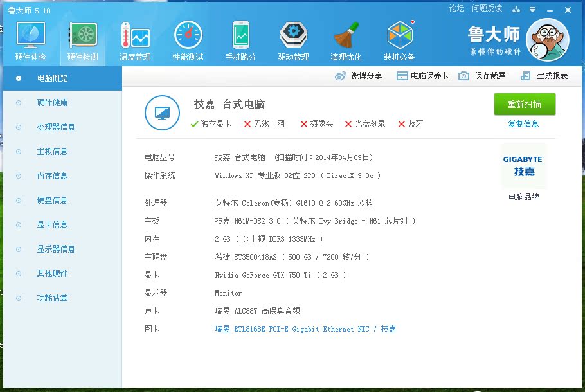
Task: Open 装机必备 software center
Action: 399,39
